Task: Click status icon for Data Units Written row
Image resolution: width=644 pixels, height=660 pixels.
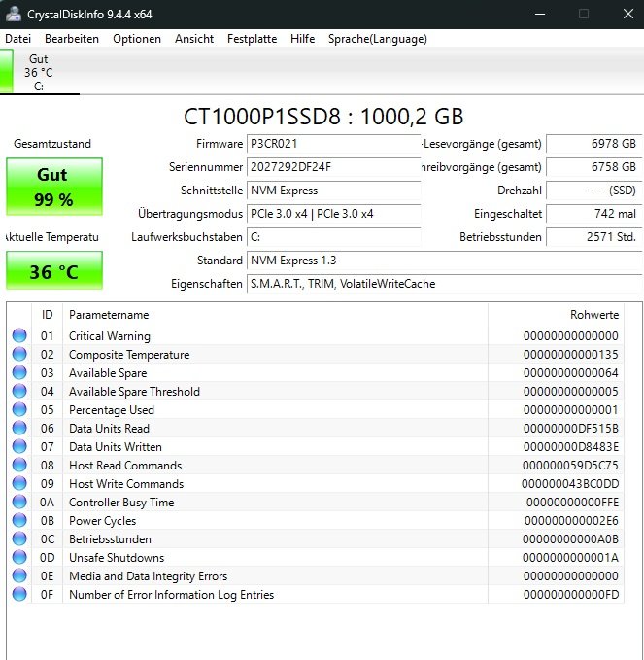Action: pyautogui.click(x=19, y=446)
